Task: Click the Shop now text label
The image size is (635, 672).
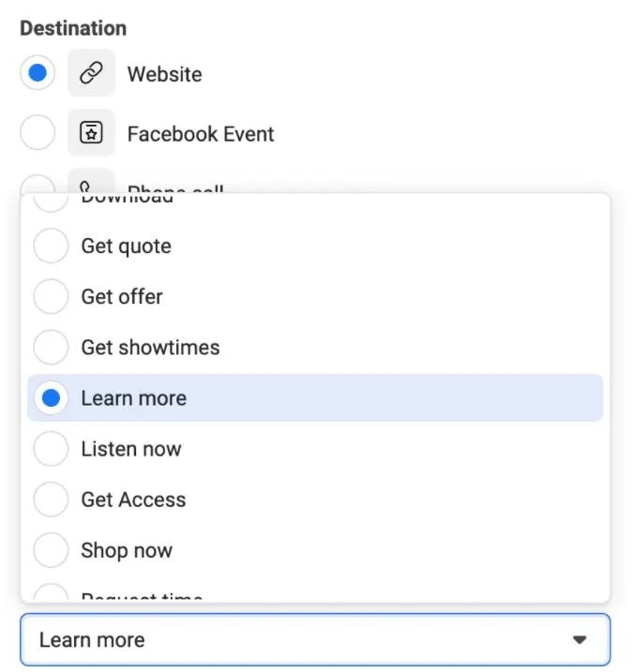Action: point(127,550)
